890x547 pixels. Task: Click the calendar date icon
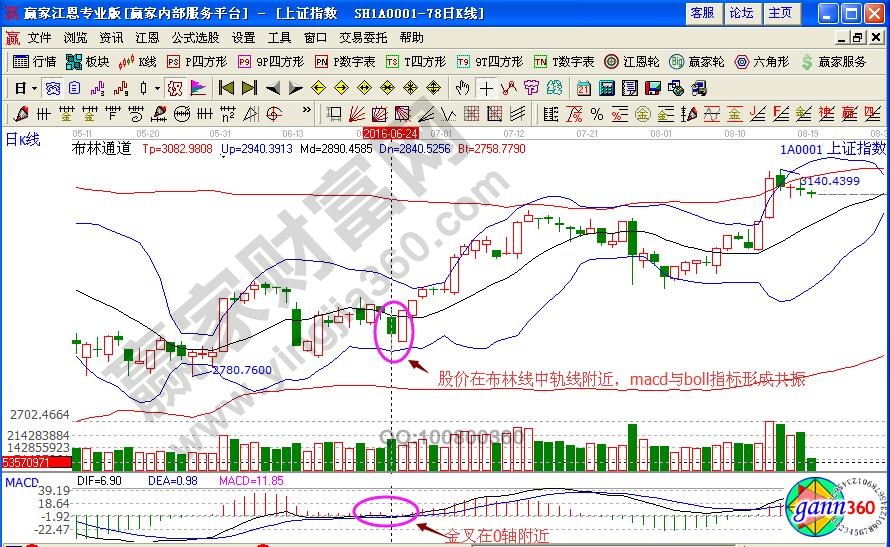(582, 88)
